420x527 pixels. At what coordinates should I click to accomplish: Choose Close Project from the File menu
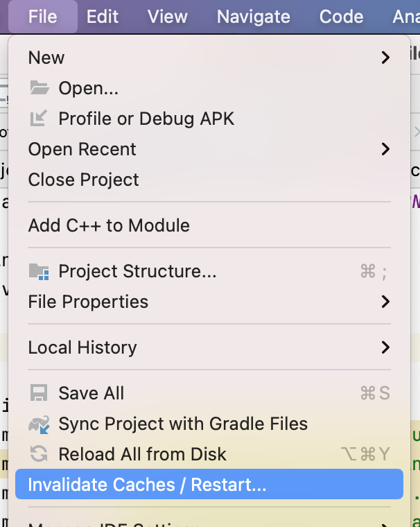click(x=84, y=180)
